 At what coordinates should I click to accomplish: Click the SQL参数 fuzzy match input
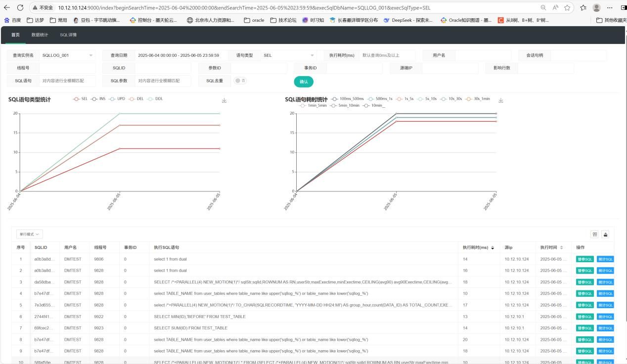pos(163,81)
